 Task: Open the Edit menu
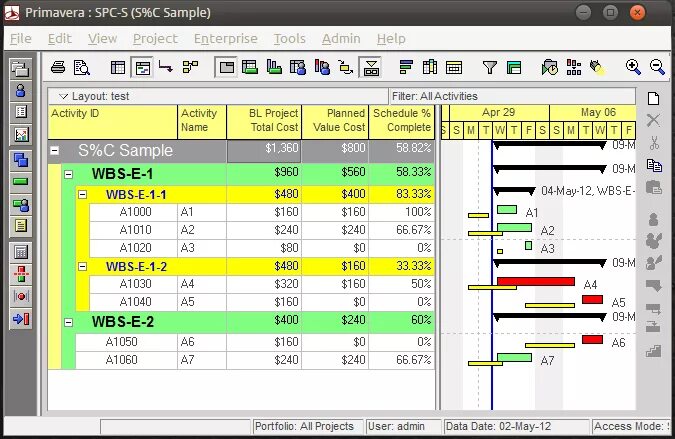click(59, 39)
